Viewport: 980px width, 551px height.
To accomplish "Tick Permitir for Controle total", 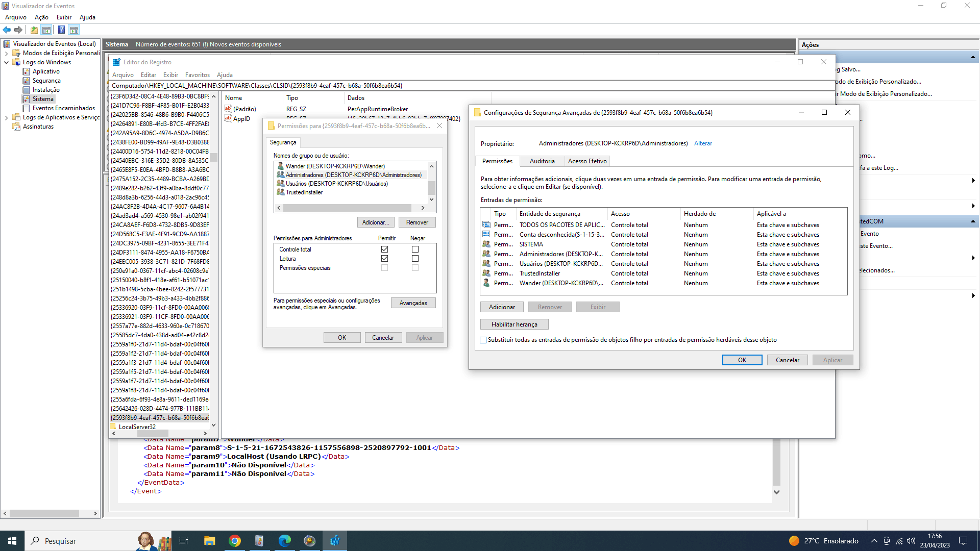I will [x=384, y=249].
